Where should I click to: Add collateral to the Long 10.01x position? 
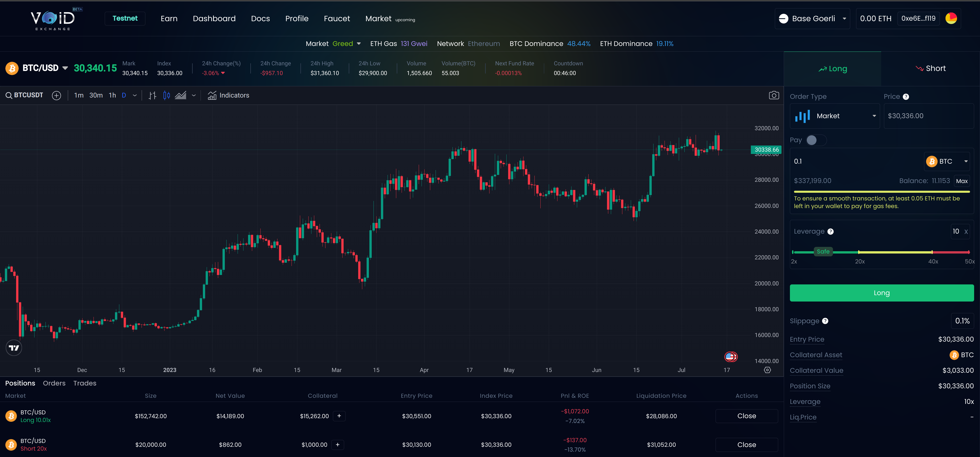point(339,416)
